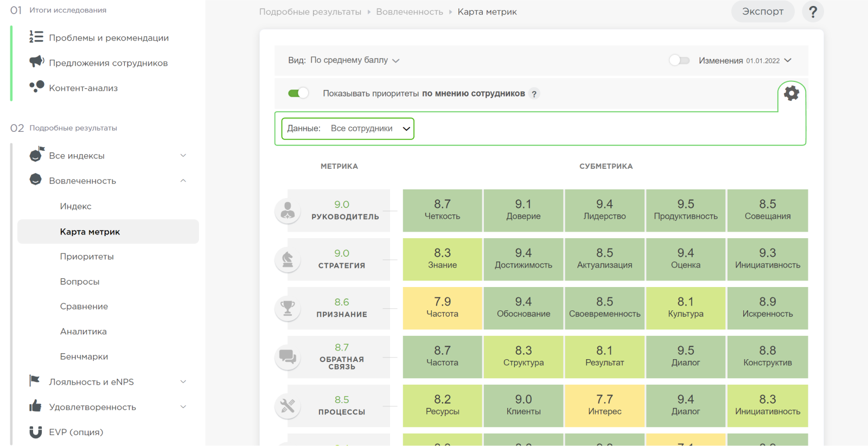Click the 8.5 Совещания cell
This screenshot has width=868, height=446.
pos(768,211)
